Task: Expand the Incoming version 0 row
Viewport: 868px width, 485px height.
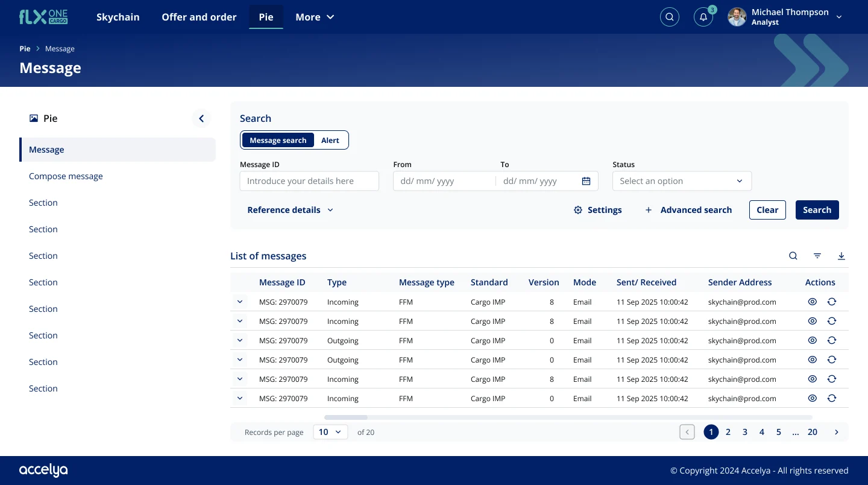Action: coord(240,398)
